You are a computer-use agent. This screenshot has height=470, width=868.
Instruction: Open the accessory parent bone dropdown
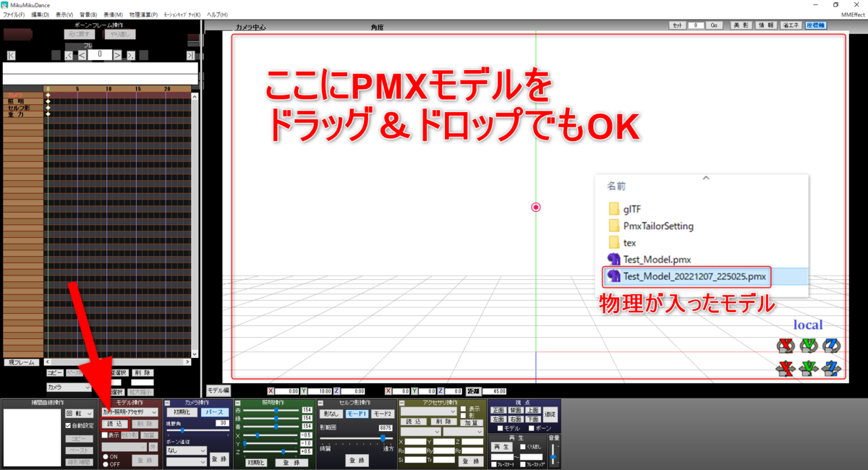coord(464,431)
